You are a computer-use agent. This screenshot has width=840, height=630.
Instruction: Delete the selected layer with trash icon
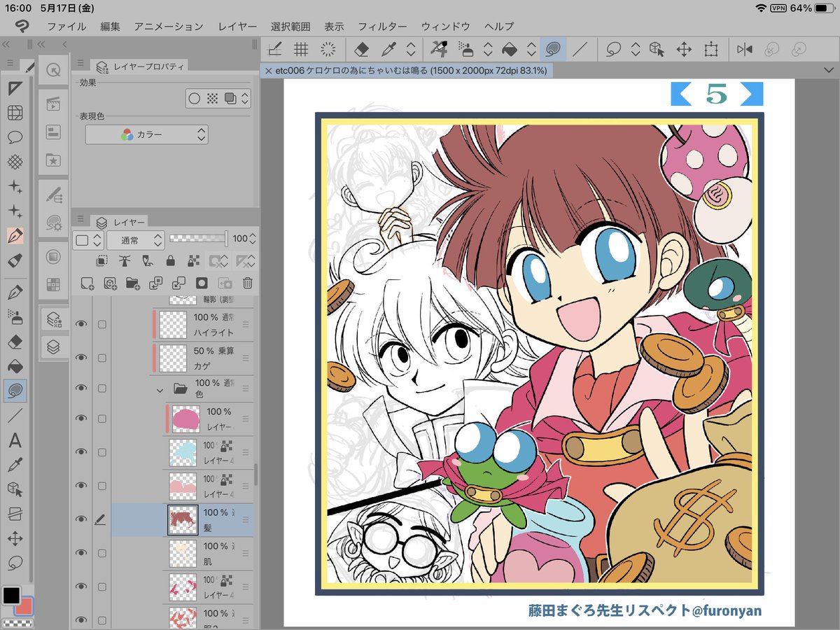(x=247, y=283)
